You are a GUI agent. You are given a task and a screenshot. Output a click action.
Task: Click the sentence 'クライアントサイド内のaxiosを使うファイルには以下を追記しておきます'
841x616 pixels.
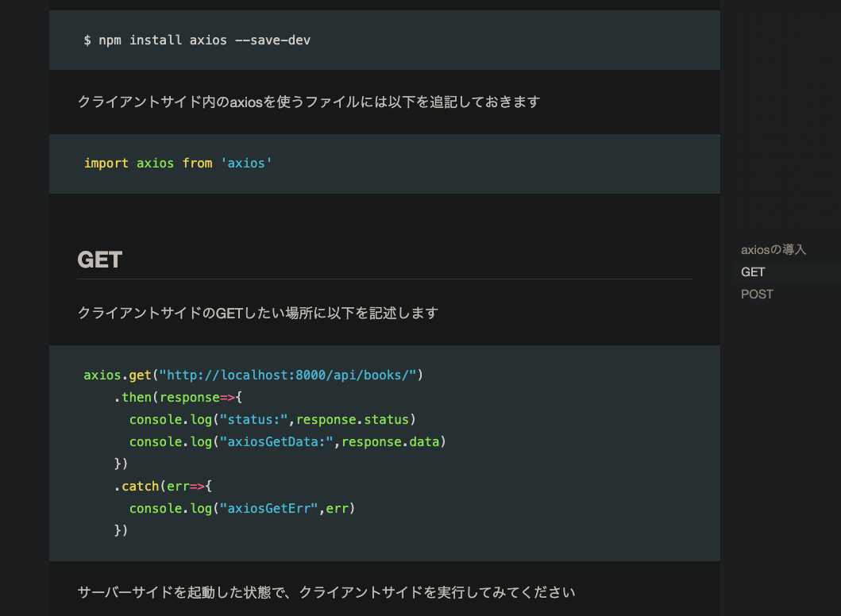tap(308, 102)
